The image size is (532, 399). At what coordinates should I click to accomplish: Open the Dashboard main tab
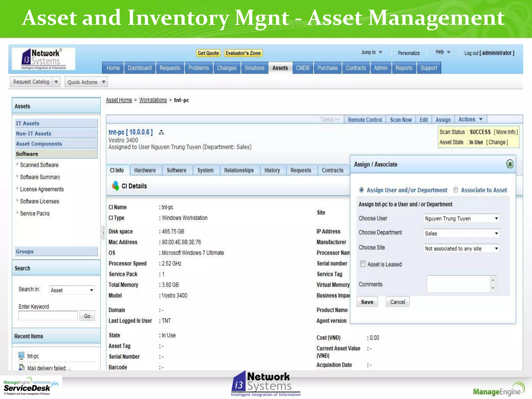pos(140,68)
